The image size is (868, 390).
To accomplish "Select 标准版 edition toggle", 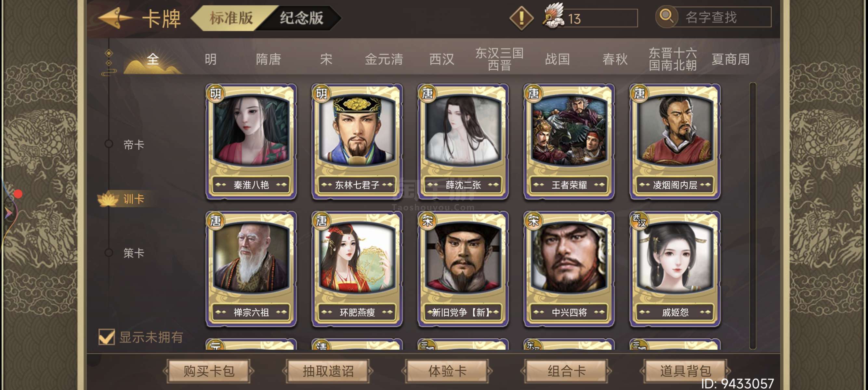I will (x=231, y=18).
